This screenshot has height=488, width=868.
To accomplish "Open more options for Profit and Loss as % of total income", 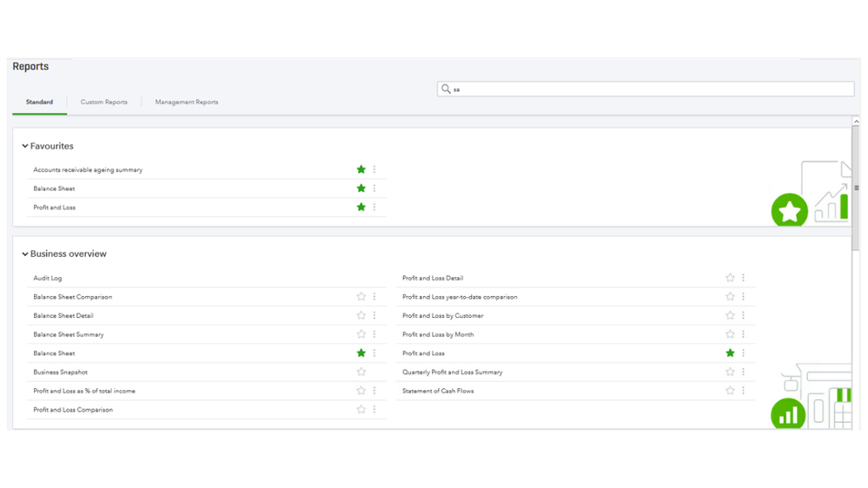I will [374, 391].
